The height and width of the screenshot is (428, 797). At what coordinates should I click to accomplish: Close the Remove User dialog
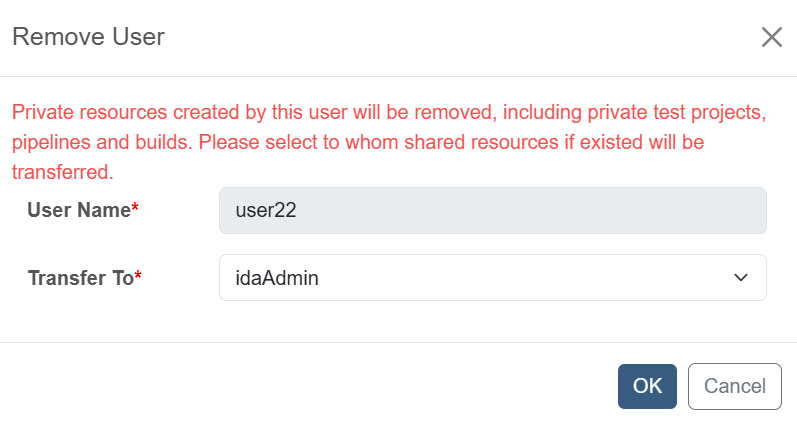(x=771, y=38)
